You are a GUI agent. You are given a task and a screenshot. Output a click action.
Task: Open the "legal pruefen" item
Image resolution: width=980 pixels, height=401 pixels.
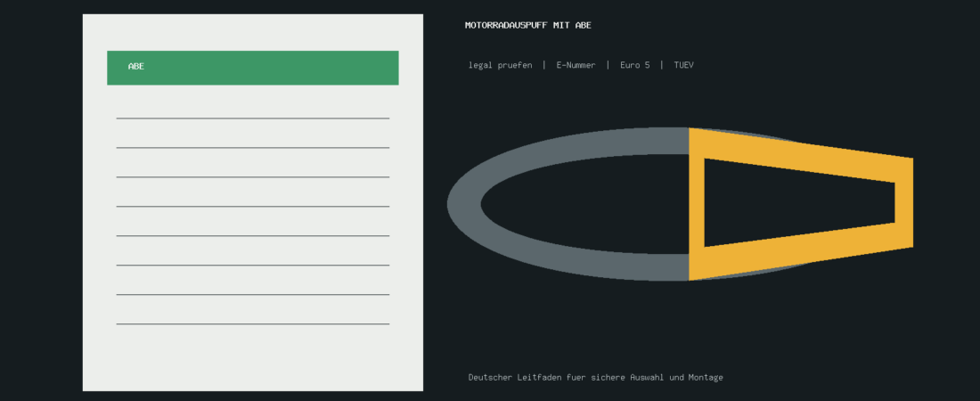pos(500,65)
